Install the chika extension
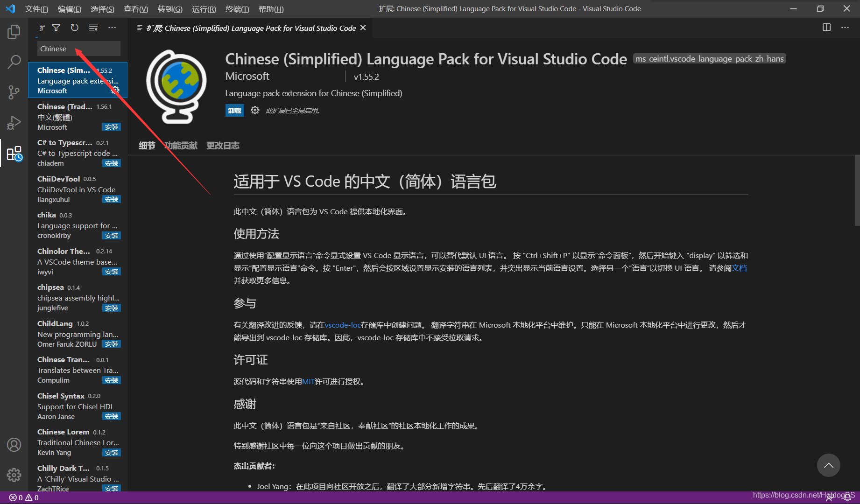Image resolution: width=860 pixels, height=504 pixels. tap(112, 236)
